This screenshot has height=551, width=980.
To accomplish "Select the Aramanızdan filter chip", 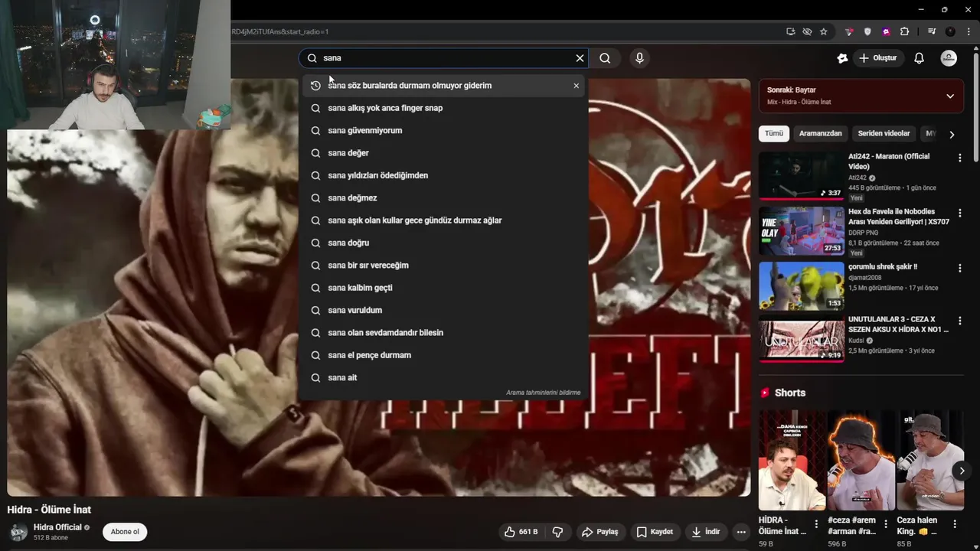I will tap(820, 133).
